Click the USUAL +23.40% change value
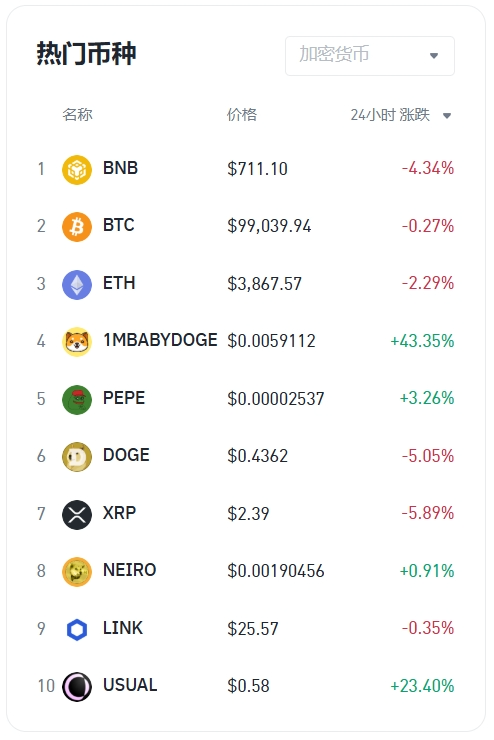494x740 pixels. pyautogui.click(x=422, y=686)
